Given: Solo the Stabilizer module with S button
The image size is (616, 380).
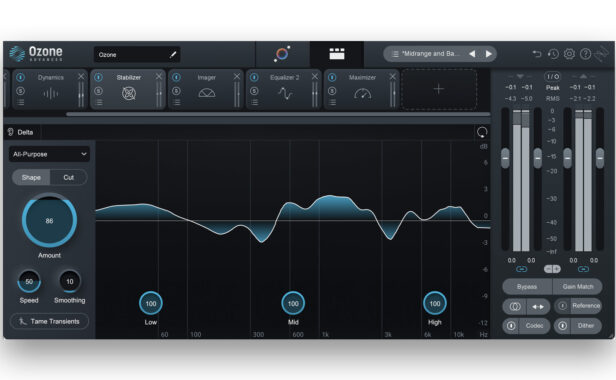Looking at the screenshot, I should click(98, 91).
